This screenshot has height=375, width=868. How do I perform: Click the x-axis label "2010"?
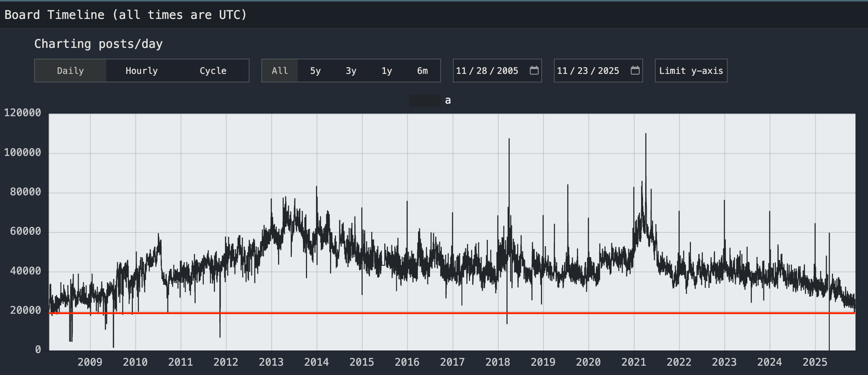pyautogui.click(x=135, y=362)
